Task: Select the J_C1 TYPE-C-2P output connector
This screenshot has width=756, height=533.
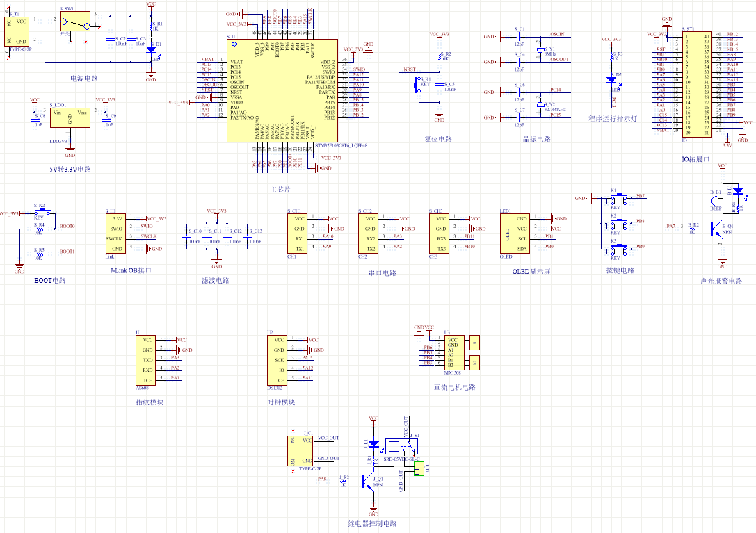Action: click(x=300, y=450)
